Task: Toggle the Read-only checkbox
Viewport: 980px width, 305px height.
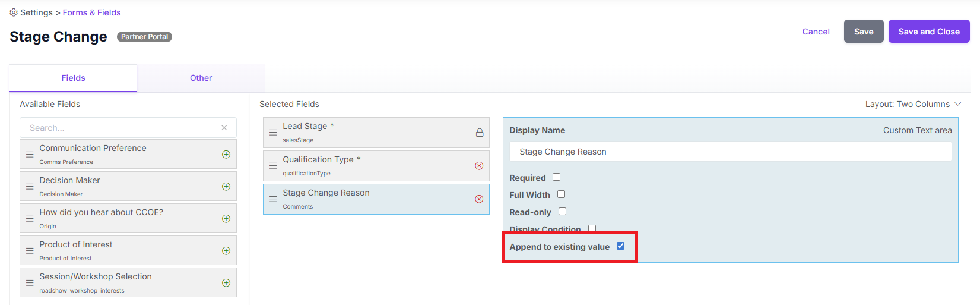Action: pos(563,212)
